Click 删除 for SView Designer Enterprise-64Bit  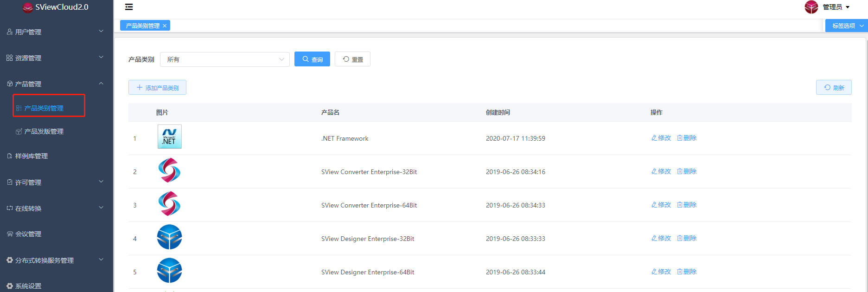tap(687, 272)
